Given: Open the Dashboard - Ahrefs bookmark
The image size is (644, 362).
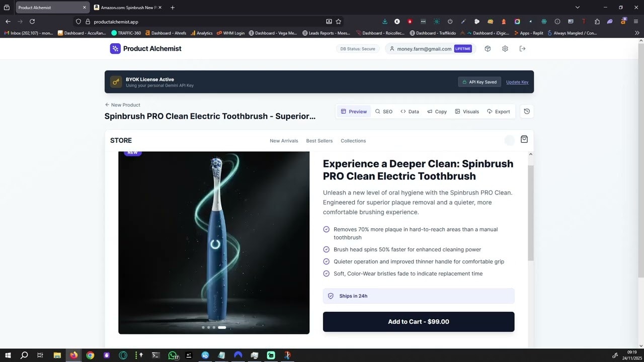Looking at the screenshot, I should pos(166,33).
